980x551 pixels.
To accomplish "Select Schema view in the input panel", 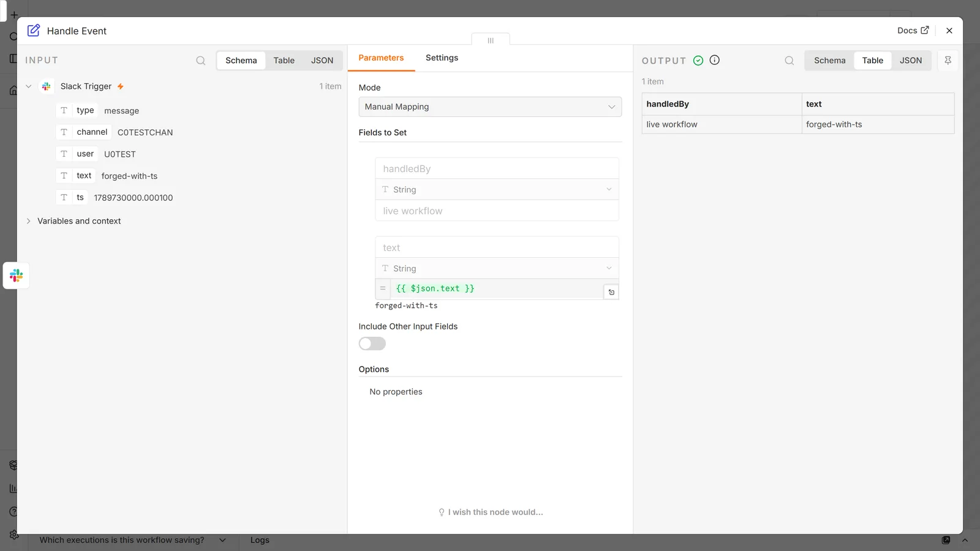I will click(x=241, y=60).
